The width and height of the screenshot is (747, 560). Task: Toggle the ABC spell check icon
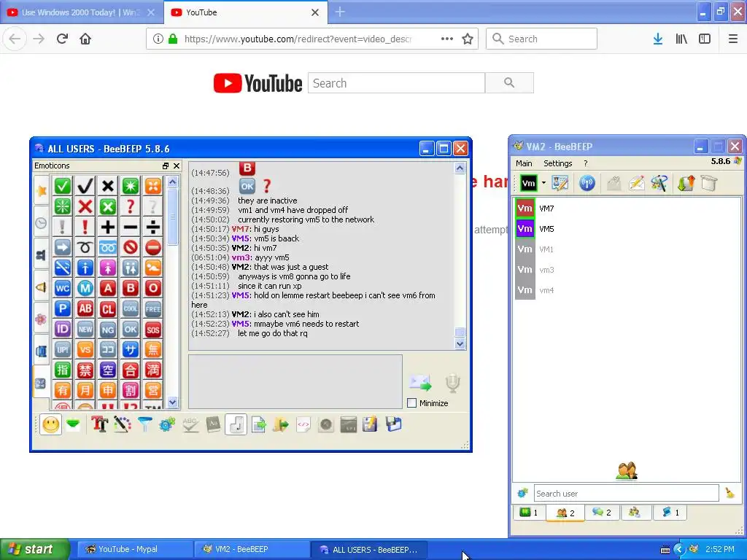[x=190, y=424]
